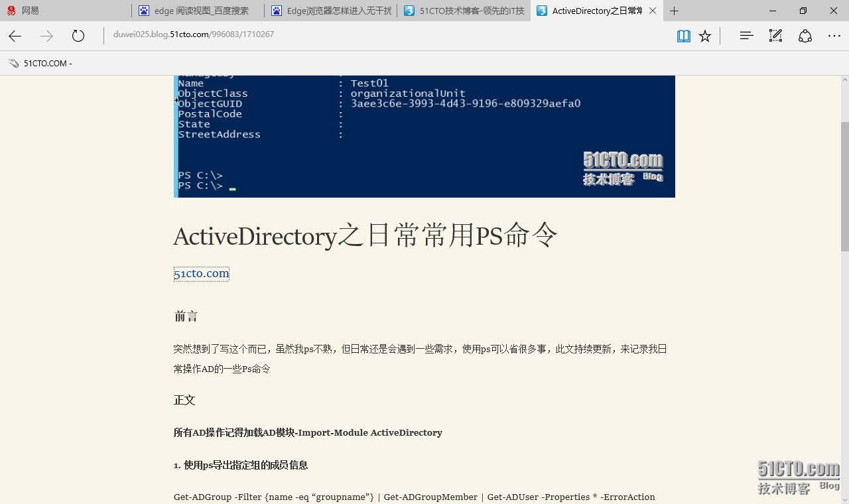The width and height of the screenshot is (849, 504).
Task: Close the ActiveDirectory之日常常用PS命令 tab
Action: [653, 11]
